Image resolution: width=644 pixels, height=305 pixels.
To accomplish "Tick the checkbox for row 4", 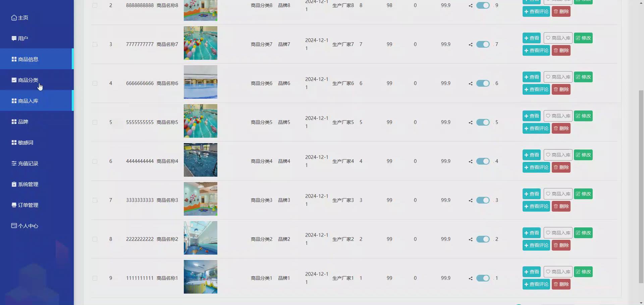I will [95, 83].
